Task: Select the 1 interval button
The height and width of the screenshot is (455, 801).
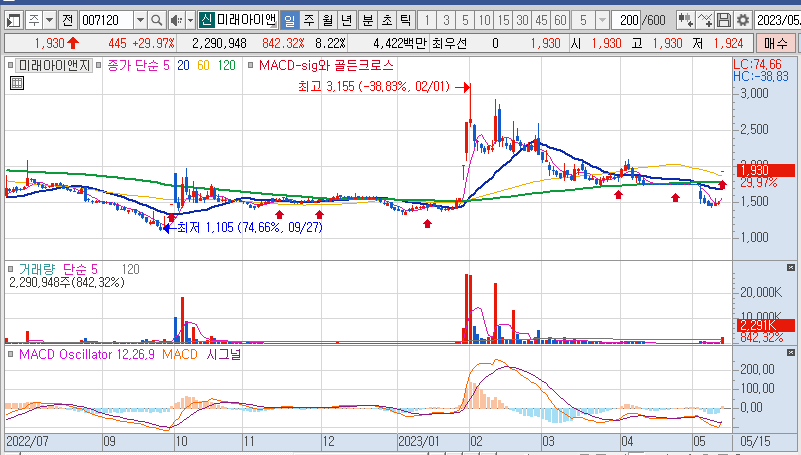Action: pyautogui.click(x=427, y=20)
